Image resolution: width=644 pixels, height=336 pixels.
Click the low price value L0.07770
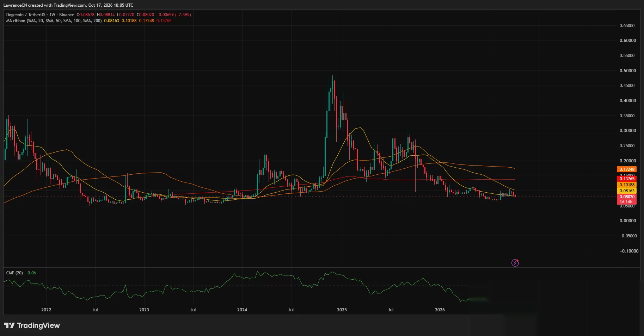[125, 15]
